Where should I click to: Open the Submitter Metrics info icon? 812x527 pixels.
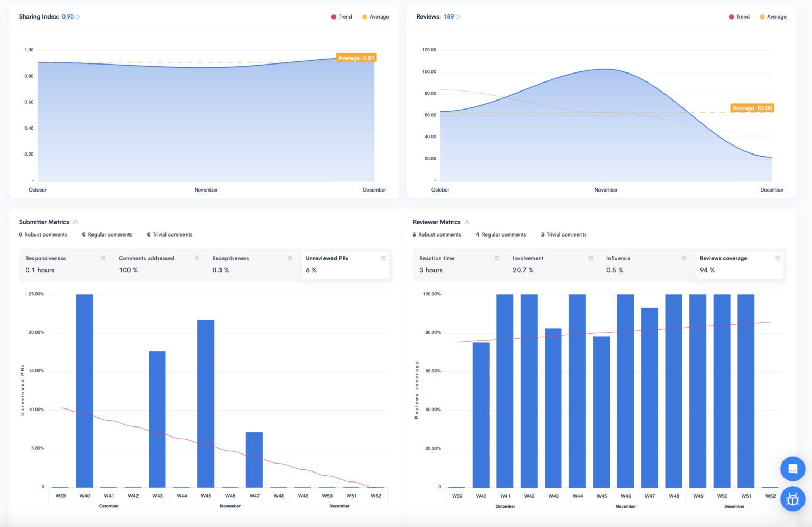click(x=76, y=222)
